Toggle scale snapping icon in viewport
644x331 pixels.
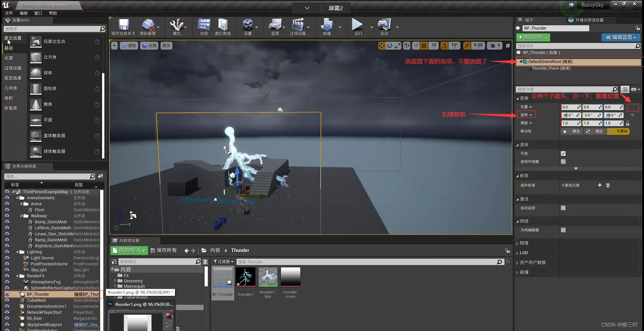point(467,46)
